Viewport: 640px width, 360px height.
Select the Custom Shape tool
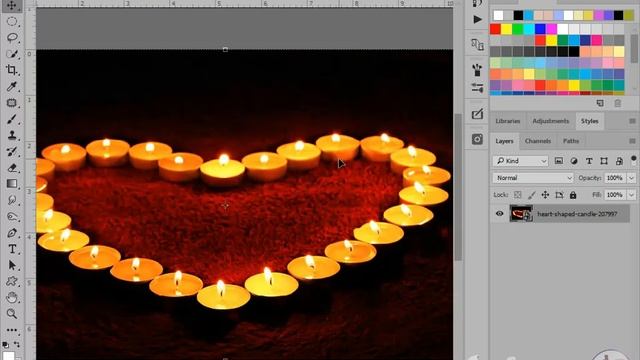coord(11,281)
